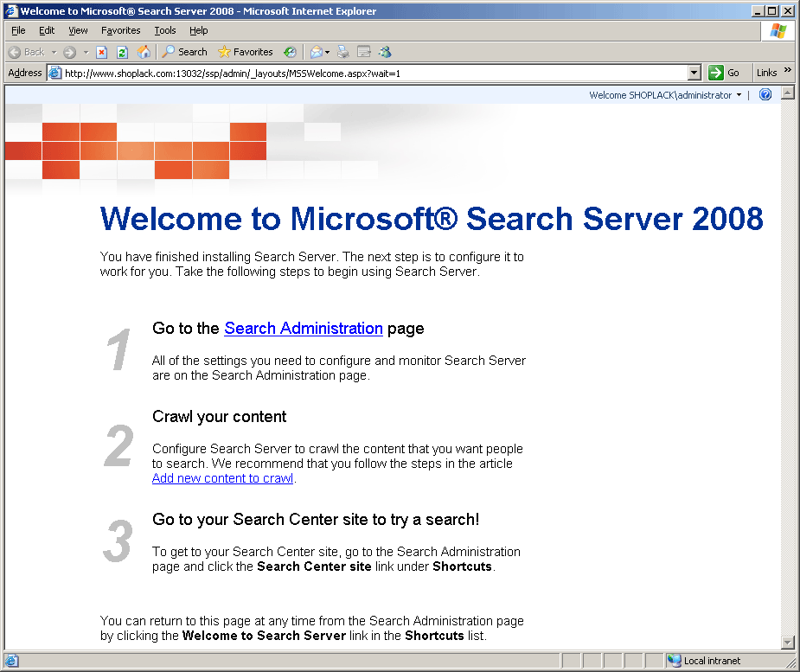Click the Internet Explorer title bar icon
This screenshot has width=800, height=672.
click(x=11, y=10)
